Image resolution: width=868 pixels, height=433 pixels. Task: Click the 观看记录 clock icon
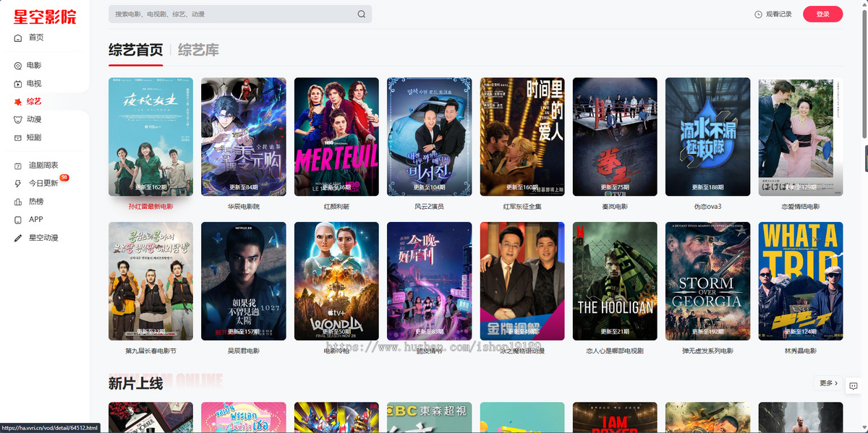coord(758,14)
